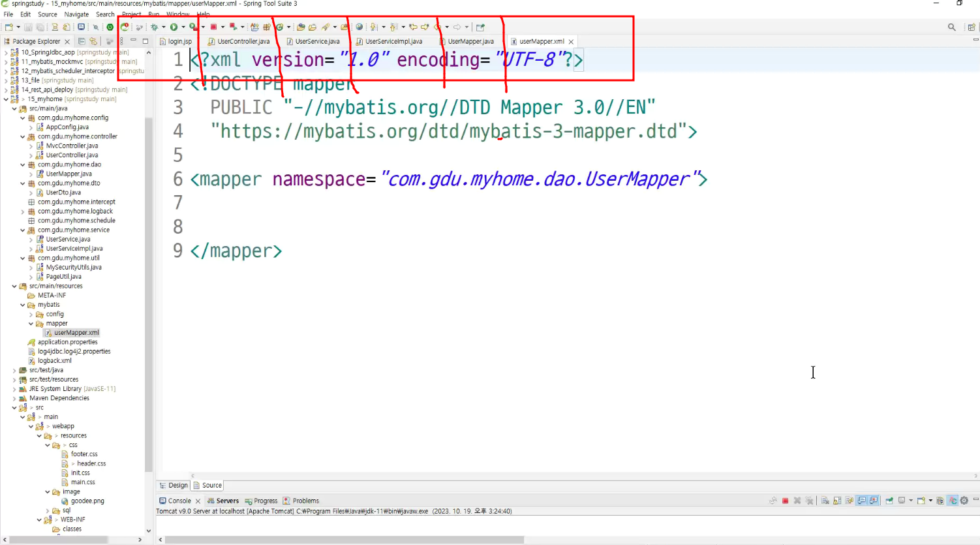The image size is (980, 545).
Task: Click the Last Edit Location toolbar icon
Action: pyautogui.click(x=413, y=27)
